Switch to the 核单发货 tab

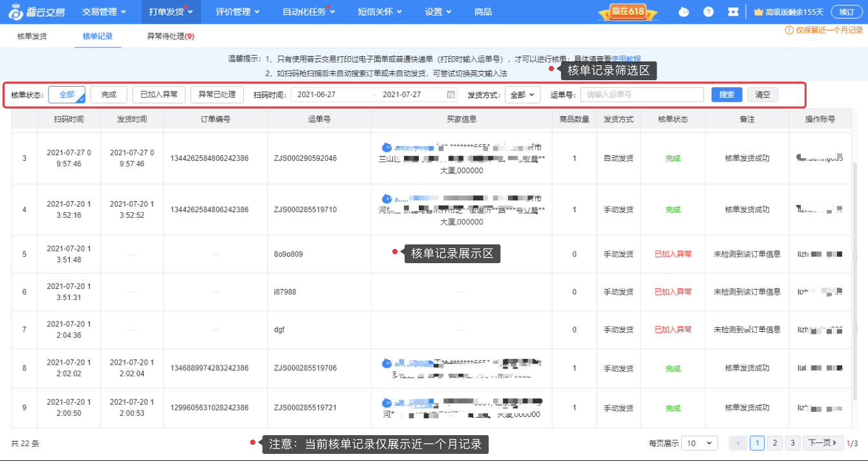click(x=32, y=36)
